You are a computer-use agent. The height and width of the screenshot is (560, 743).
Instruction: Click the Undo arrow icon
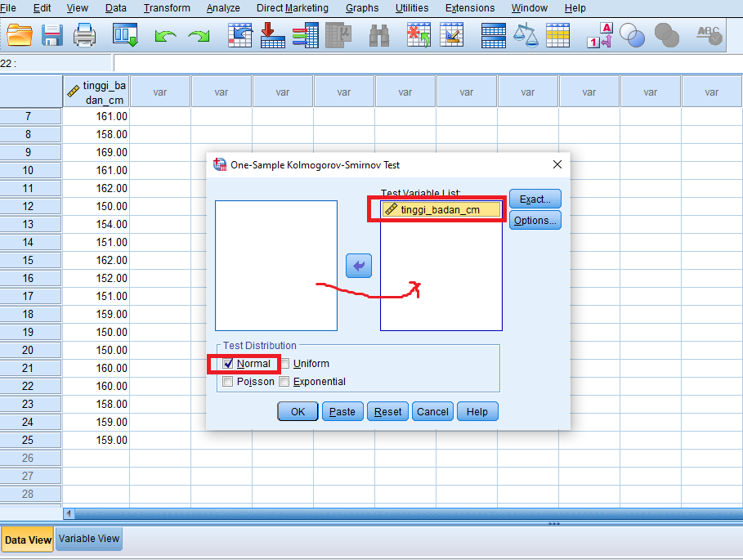coord(166,36)
